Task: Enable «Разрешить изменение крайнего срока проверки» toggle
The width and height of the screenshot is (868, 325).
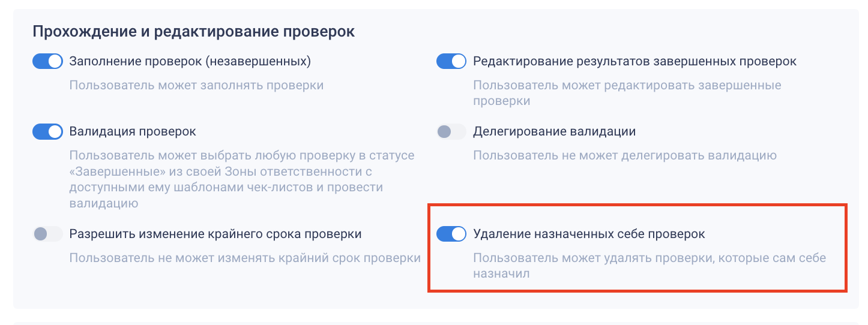Action: (x=48, y=234)
